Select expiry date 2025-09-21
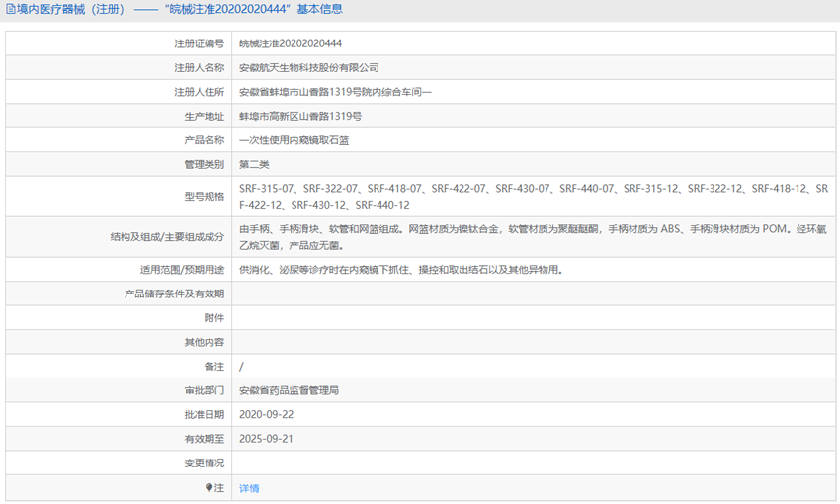The image size is (840, 504). coord(266,439)
